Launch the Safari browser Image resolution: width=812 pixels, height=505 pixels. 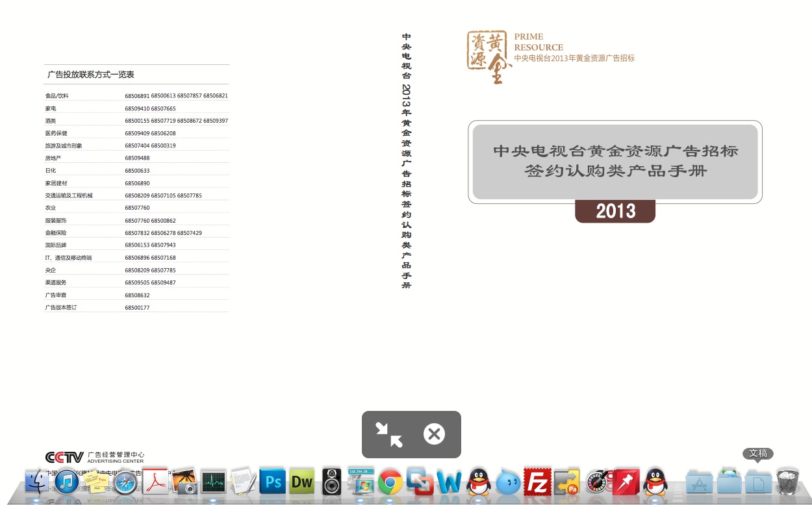[x=125, y=483]
